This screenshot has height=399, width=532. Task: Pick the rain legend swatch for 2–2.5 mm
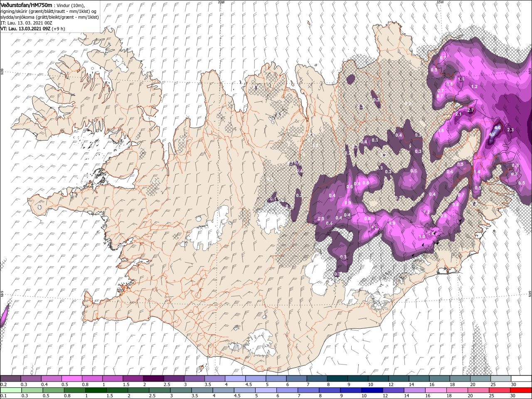[x=138, y=390]
